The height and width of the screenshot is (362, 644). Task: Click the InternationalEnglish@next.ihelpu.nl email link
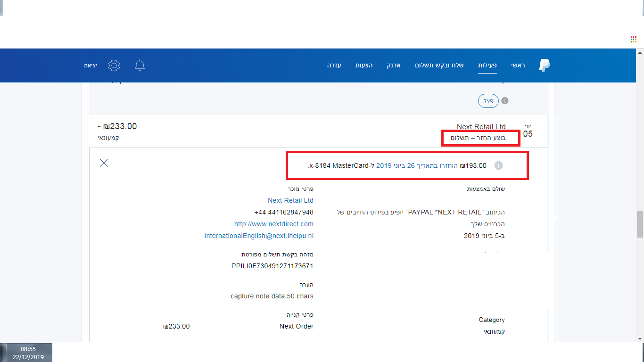tap(259, 236)
